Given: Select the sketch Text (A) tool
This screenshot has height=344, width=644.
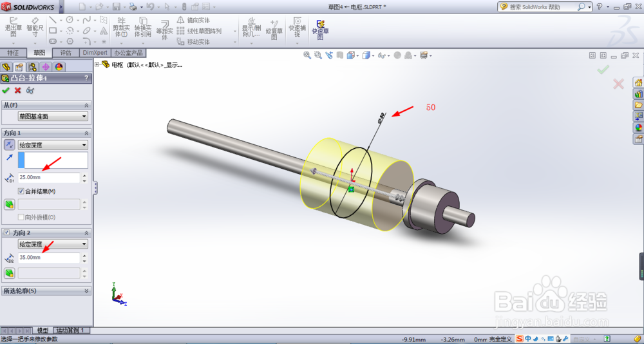Looking at the screenshot, I should pyautogui.click(x=104, y=30).
